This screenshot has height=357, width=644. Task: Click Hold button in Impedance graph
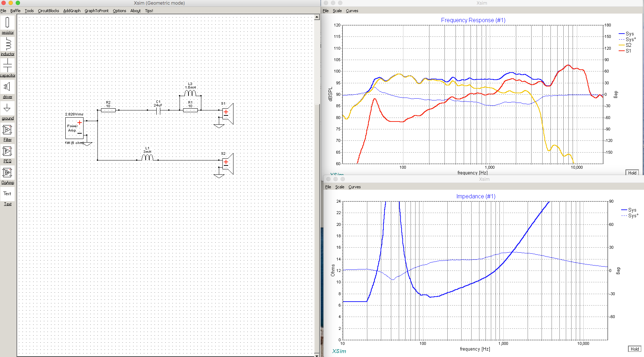(635, 349)
